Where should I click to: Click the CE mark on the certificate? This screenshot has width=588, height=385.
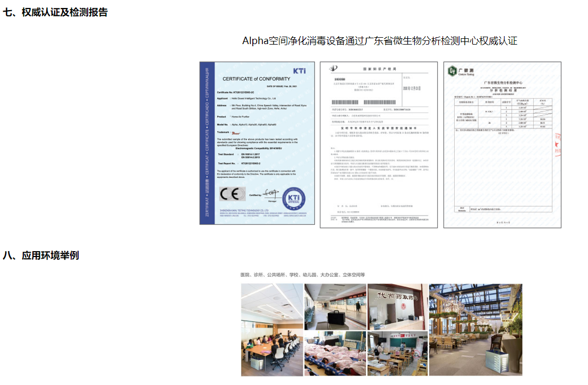pos(232,194)
